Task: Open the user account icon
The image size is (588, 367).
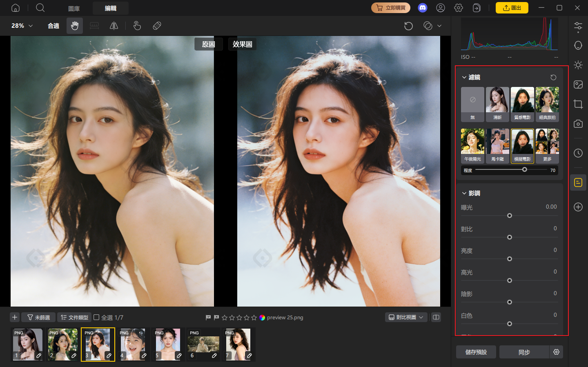Action: click(x=441, y=8)
